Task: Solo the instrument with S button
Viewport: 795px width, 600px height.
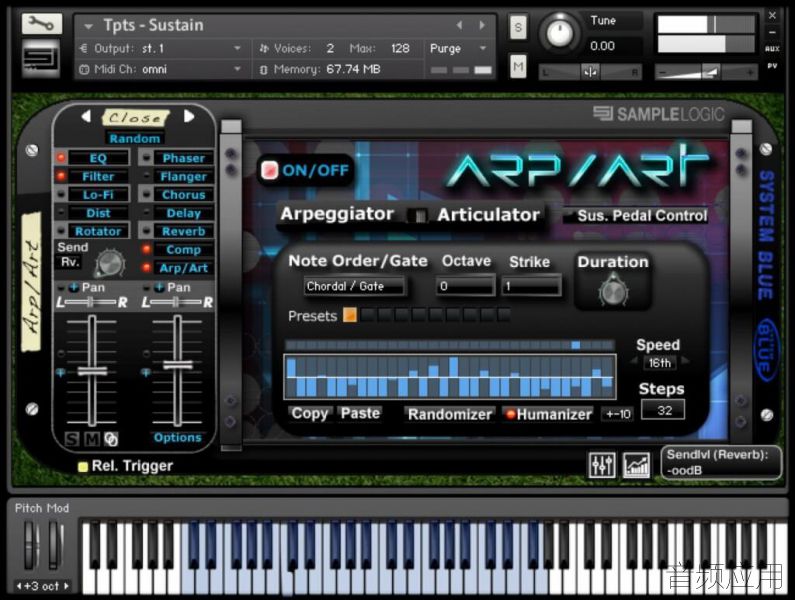Action: click(518, 27)
